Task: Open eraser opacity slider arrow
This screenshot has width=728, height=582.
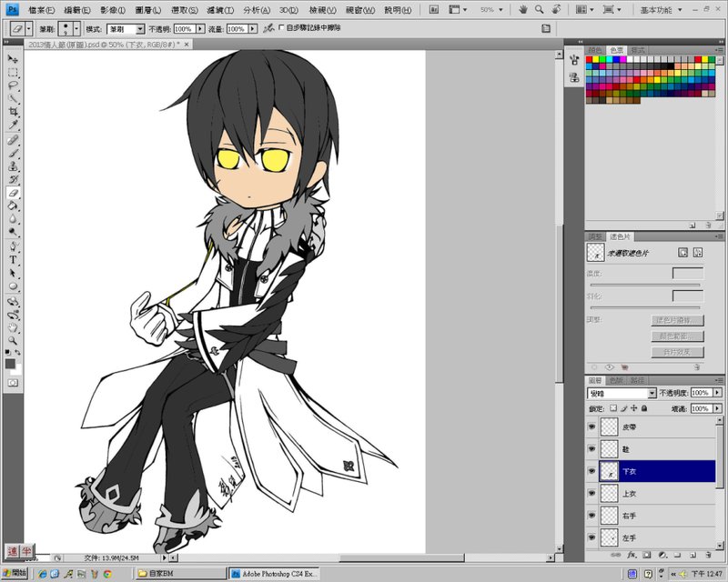Action: (x=200, y=29)
